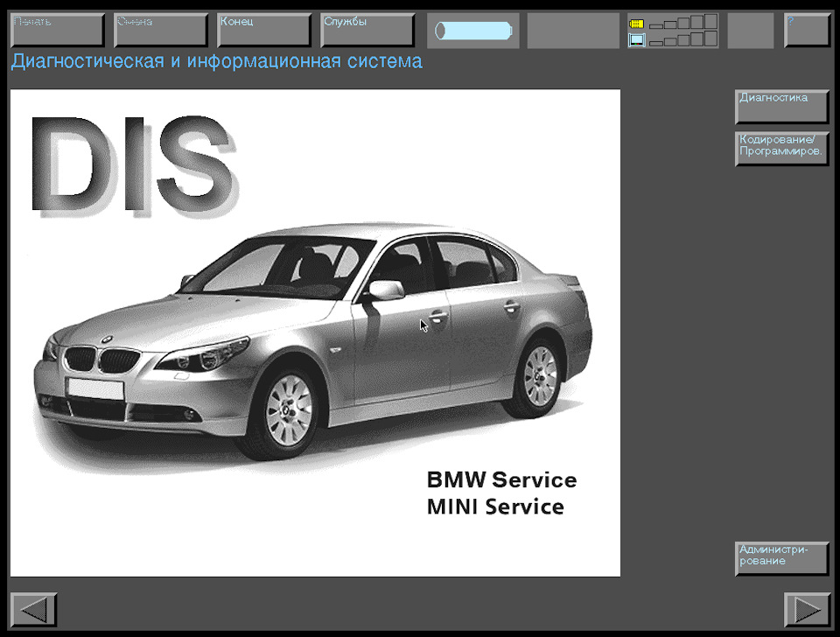Click the blue monitor status icon
Image resolution: width=840 pixels, height=637 pixels.
pyautogui.click(x=636, y=39)
